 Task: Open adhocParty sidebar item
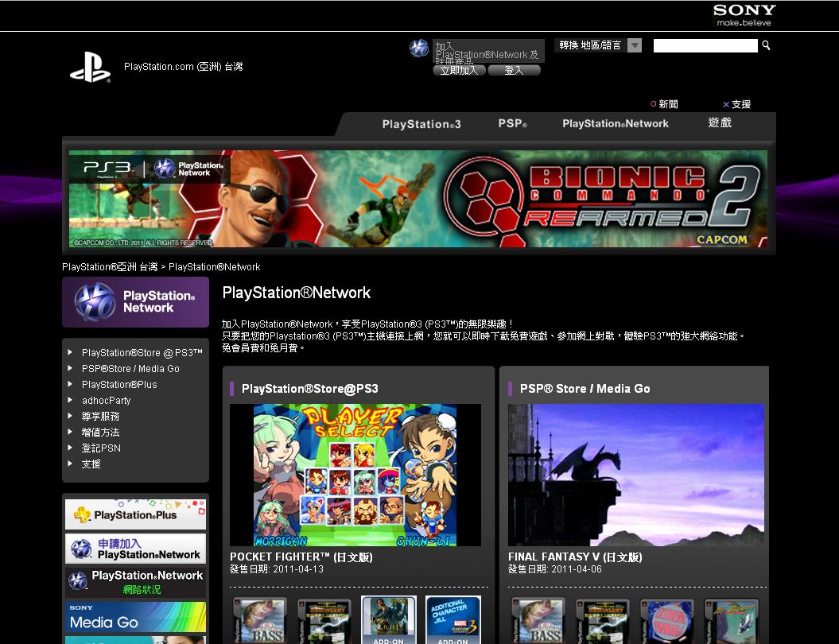pos(106,400)
